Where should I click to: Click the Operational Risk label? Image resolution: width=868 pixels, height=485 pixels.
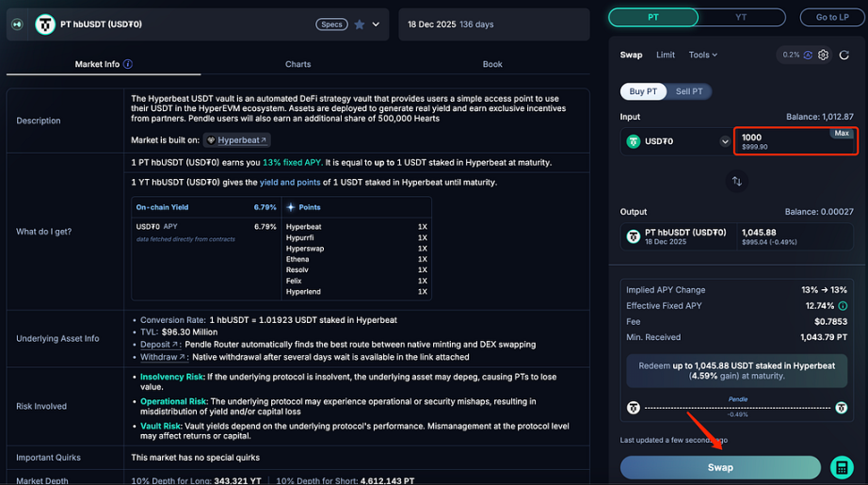173,401
